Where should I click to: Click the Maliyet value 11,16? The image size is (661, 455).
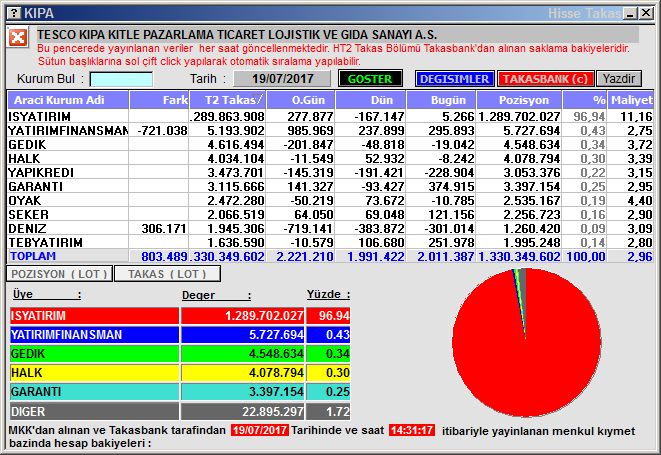coord(636,116)
